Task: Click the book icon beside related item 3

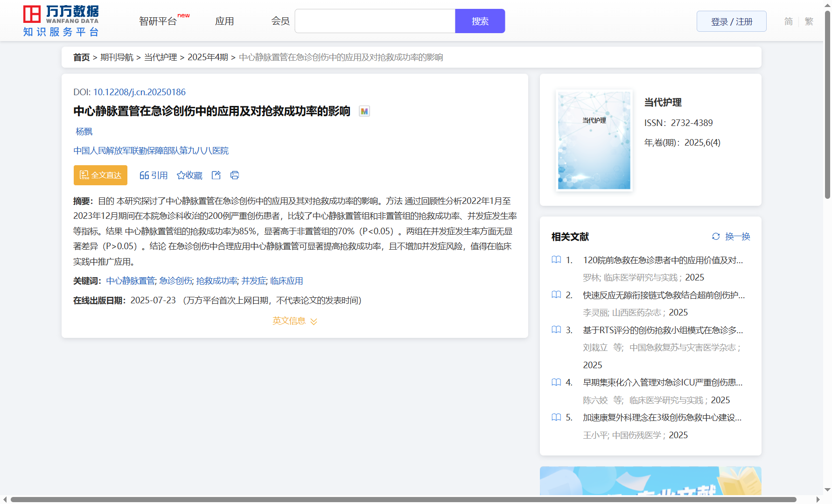Action: coord(556,330)
